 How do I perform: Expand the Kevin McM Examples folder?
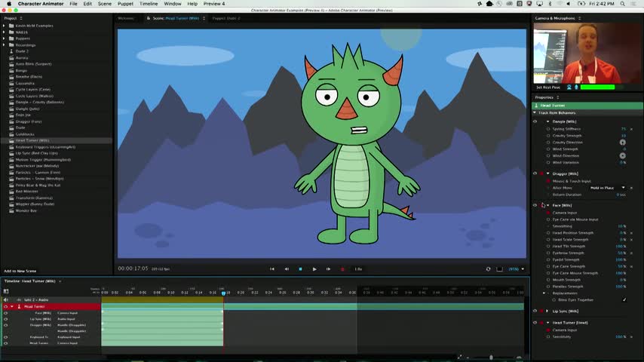tap(4, 26)
